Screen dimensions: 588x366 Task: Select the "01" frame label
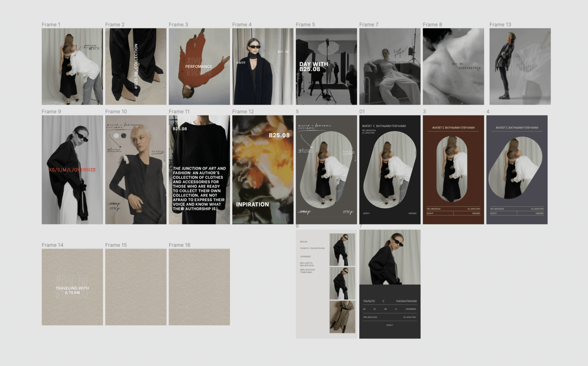click(362, 112)
